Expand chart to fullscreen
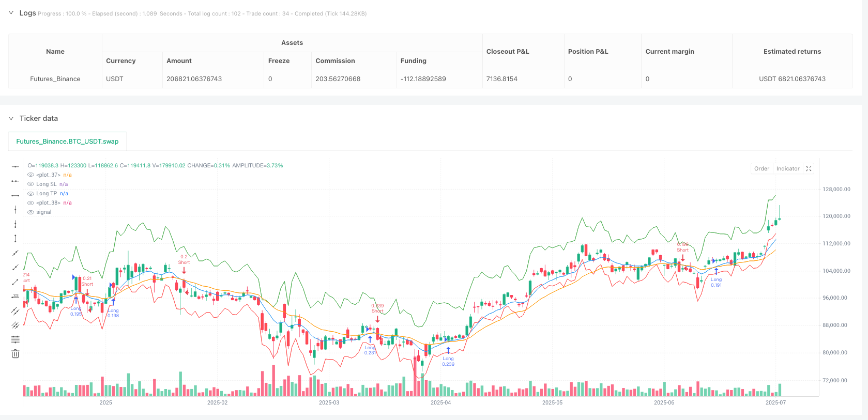Viewport: 868px width, 420px height. [x=809, y=169]
